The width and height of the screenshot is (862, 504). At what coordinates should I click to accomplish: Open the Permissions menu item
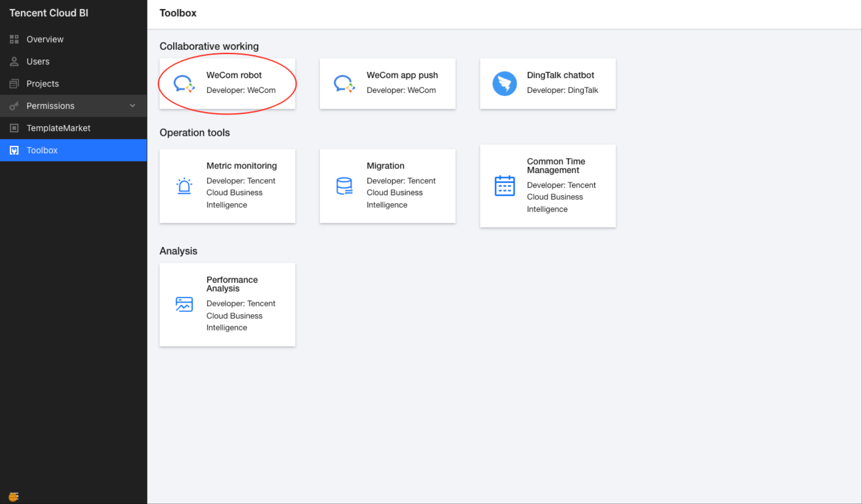50,106
